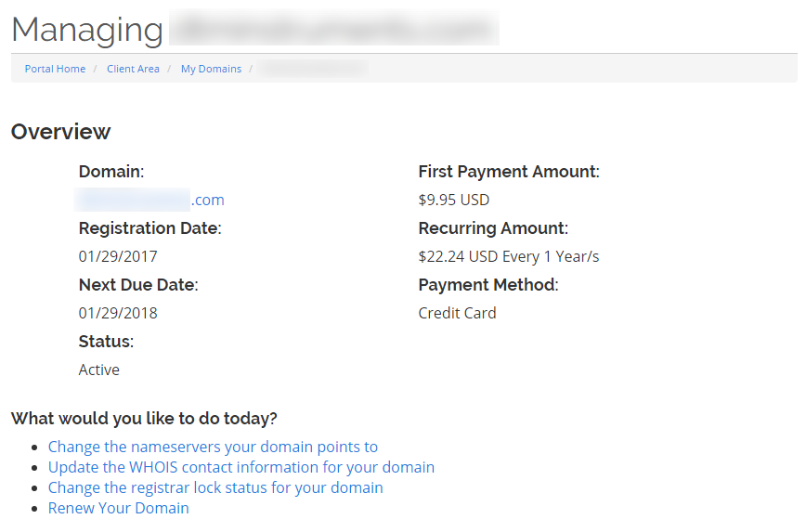Viewport: 806px width, 532px height.
Task: Open the blue .com domain link
Action: (x=151, y=200)
